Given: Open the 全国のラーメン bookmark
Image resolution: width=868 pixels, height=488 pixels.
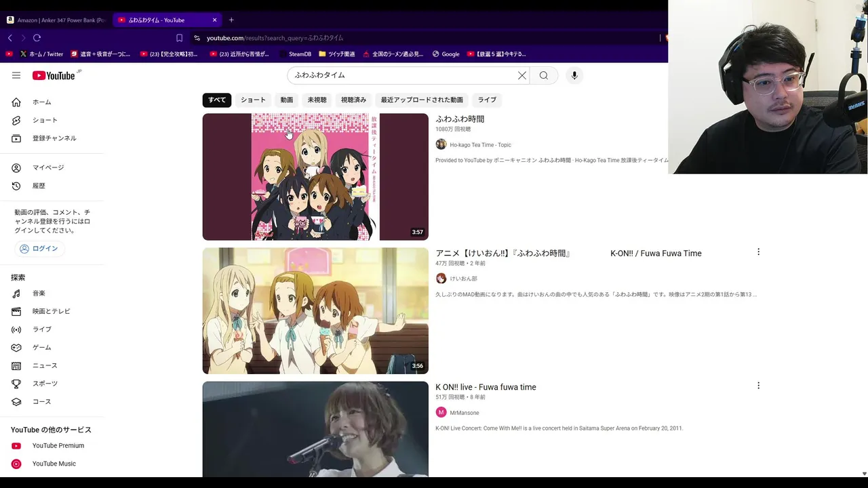Looking at the screenshot, I should tap(393, 54).
